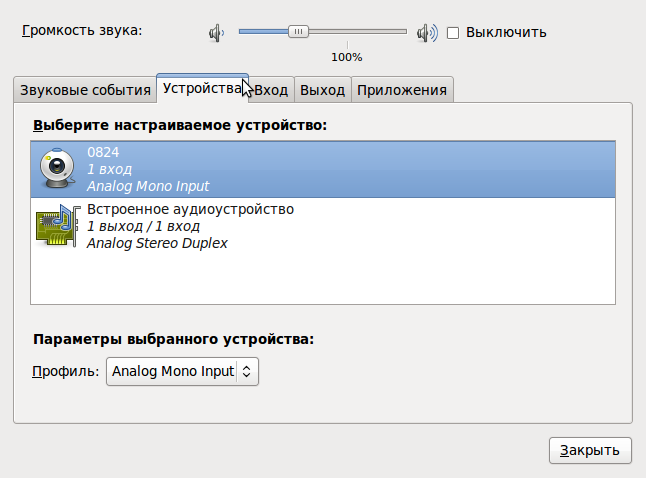Enable the Выключить mute checkbox
Screen dimensions: 646x478
tap(453, 32)
